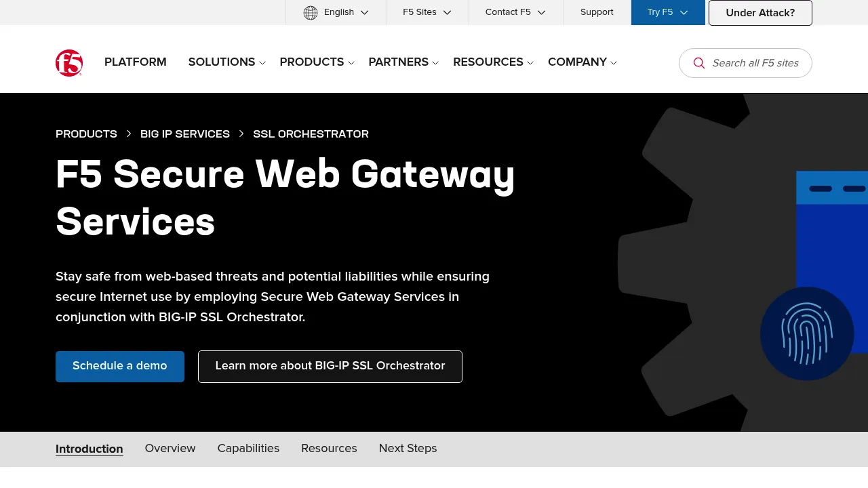Switch to the page Resources section tab
868x488 pixels.
coord(329,449)
